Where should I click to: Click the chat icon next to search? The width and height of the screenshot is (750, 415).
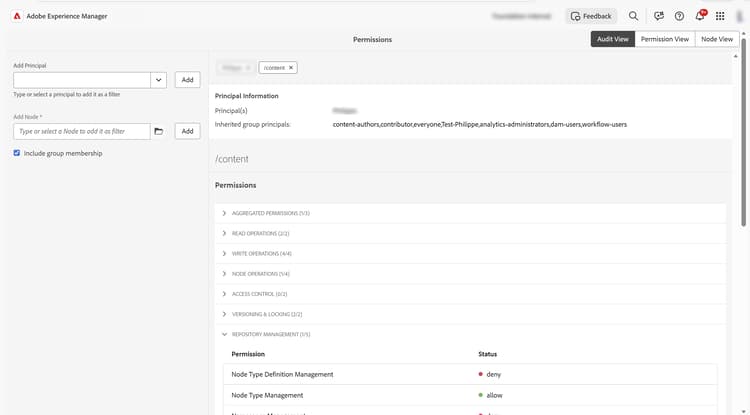tap(659, 16)
